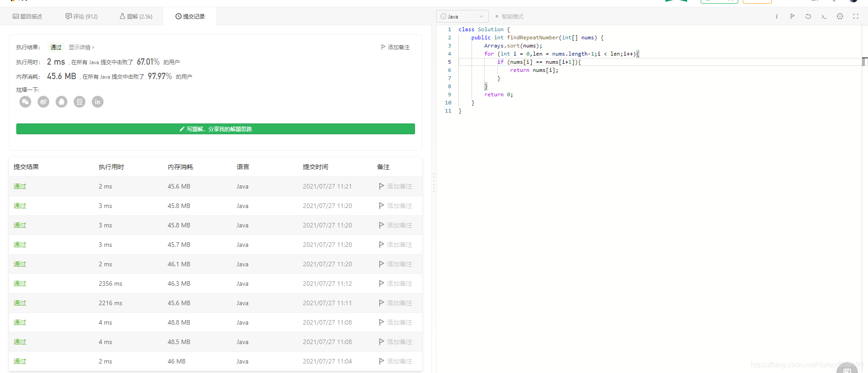Screen dimensions: 868x373
Task: Click the green 写题解 share solution button
Action: (x=216, y=129)
